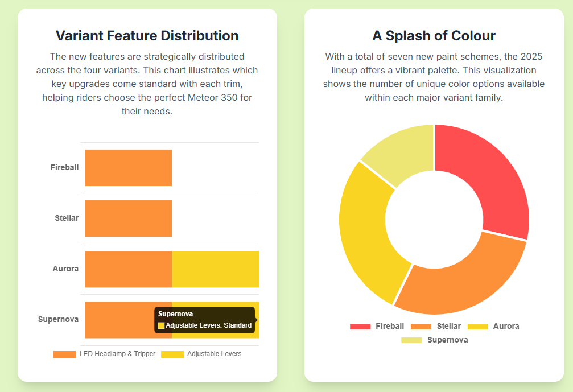The image size is (573, 392).
Task: Click the Supernova axis label on bar chart
Action: (x=58, y=319)
